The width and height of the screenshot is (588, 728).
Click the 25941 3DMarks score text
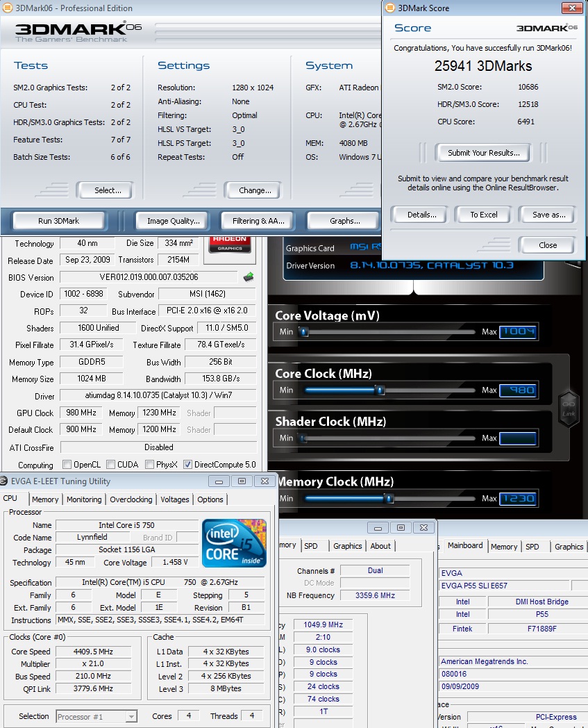click(482, 66)
